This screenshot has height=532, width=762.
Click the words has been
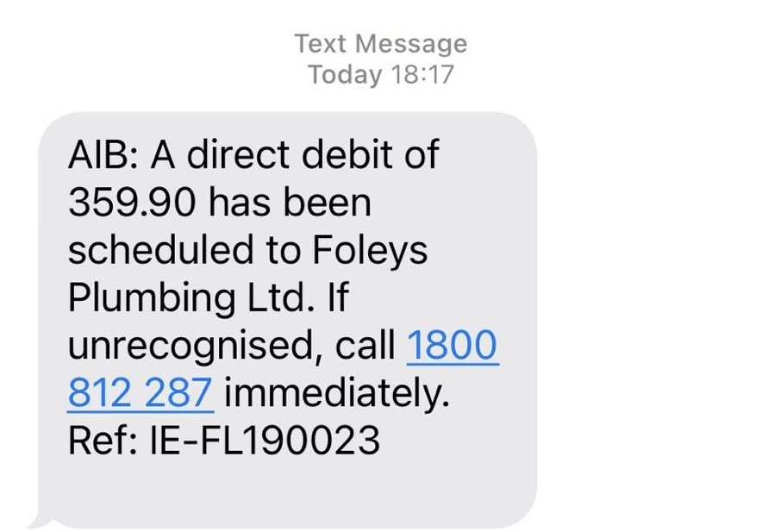pos(290,203)
